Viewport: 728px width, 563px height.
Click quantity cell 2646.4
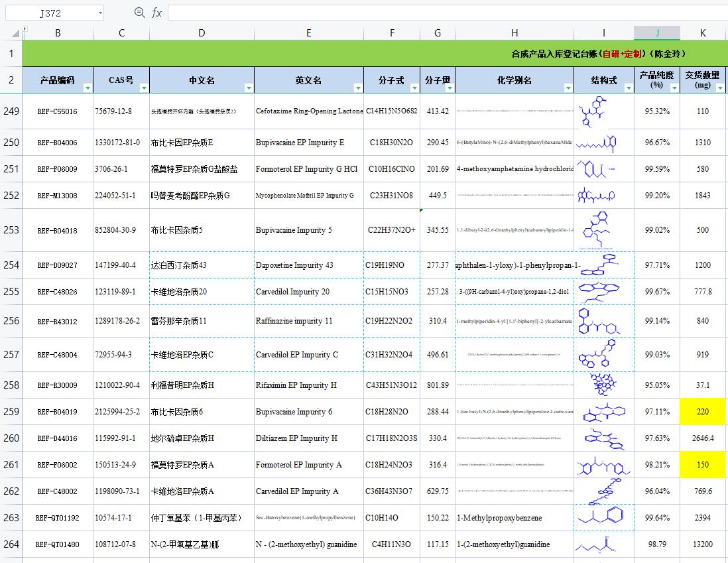[702, 438]
